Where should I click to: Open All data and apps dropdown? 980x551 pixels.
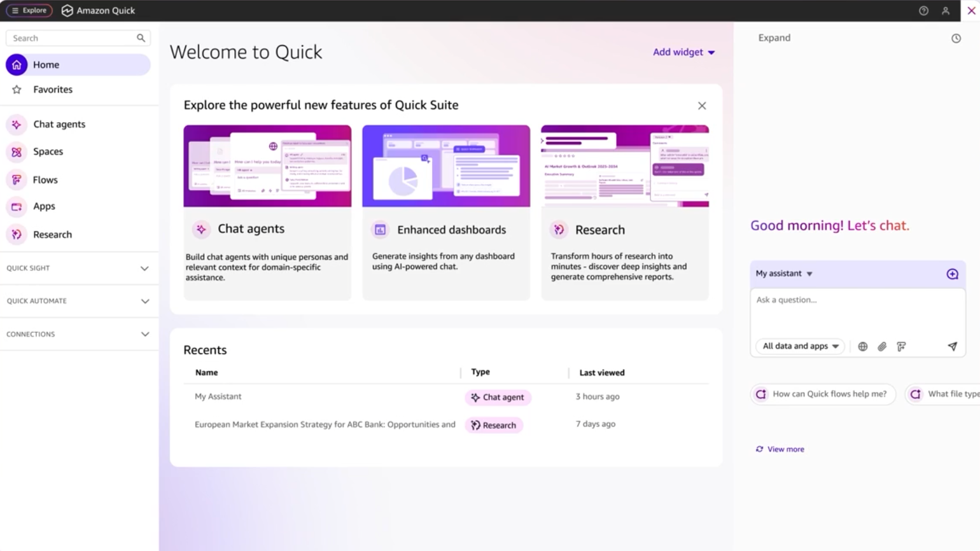point(801,346)
